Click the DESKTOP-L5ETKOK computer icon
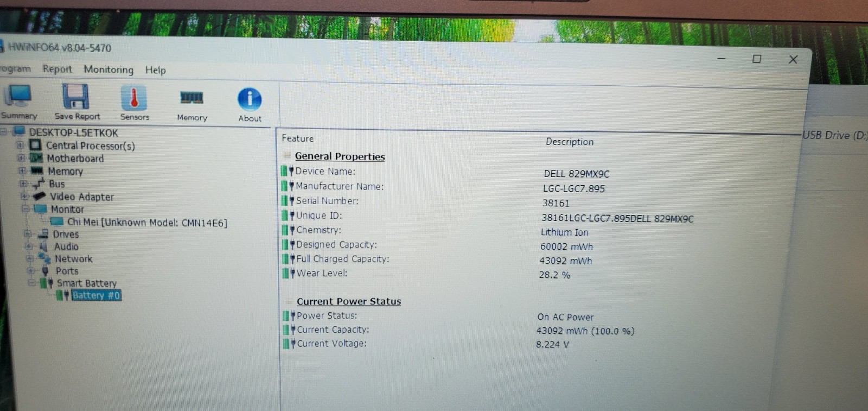The image size is (868, 411). coord(19,131)
